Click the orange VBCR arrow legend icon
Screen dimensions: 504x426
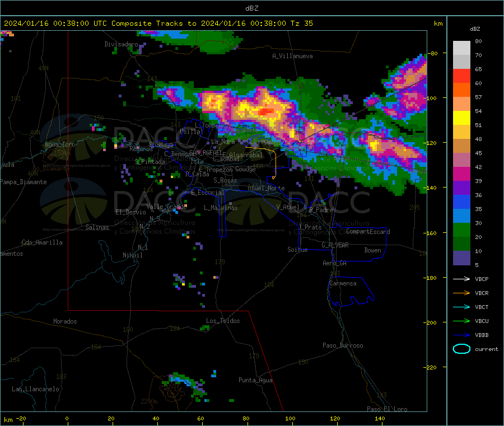coord(461,293)
